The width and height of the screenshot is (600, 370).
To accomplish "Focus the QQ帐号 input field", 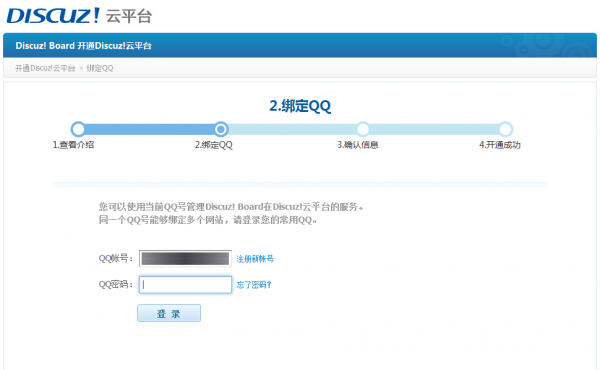I will [x=185, y=259].
